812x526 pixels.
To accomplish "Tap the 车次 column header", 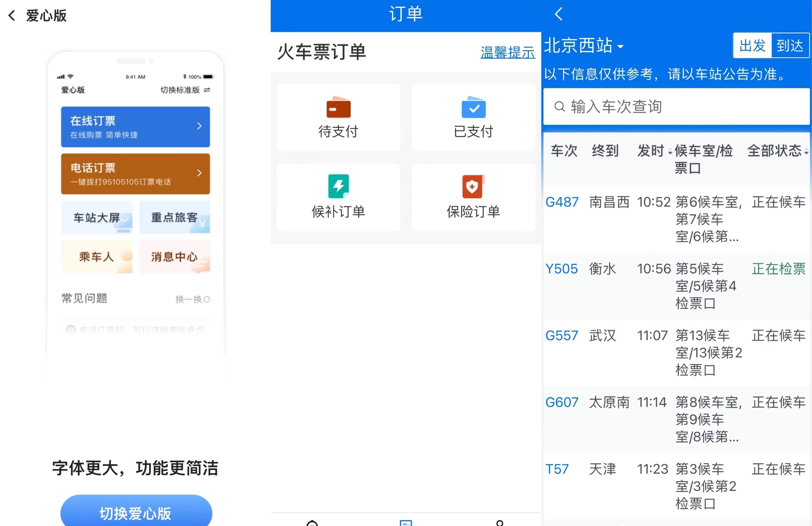I will point(564,150).
